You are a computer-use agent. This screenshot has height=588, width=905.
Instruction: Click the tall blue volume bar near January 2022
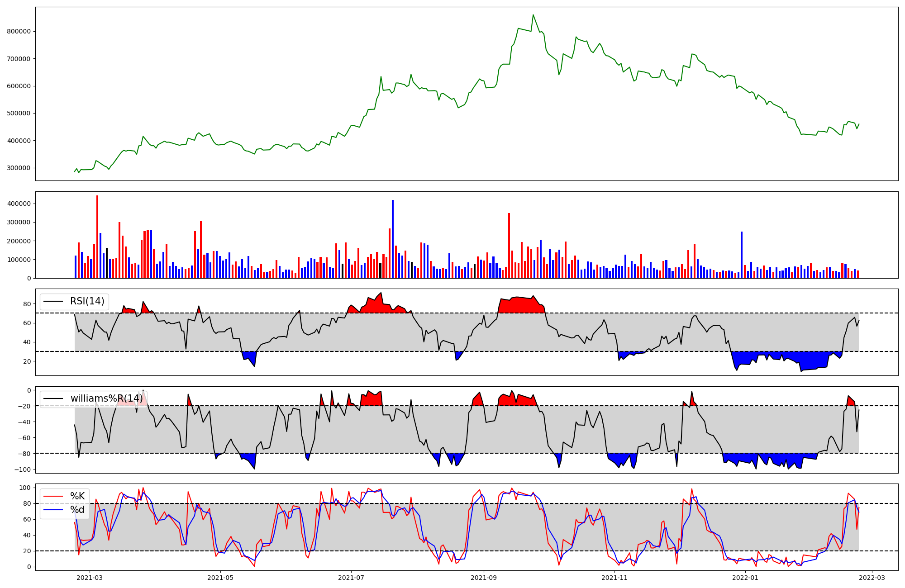742,256
